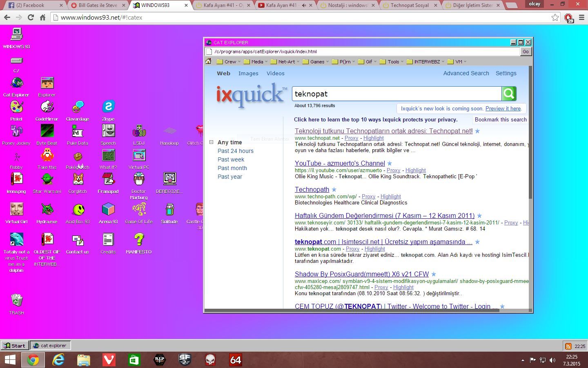Launch Virtual PC desktop icon

click(x=139, y=159)
